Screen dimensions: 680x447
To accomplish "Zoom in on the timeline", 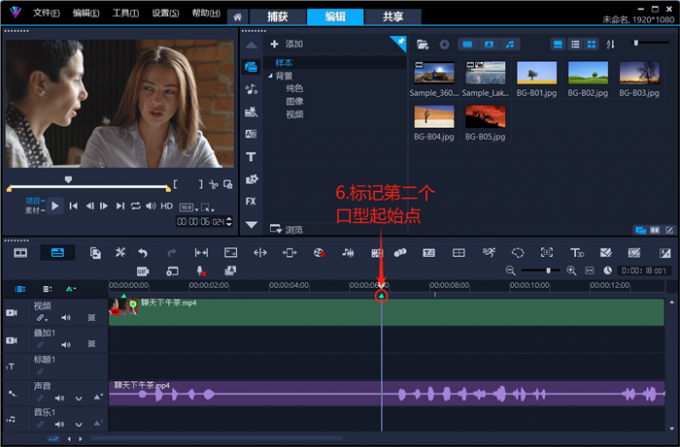I will 572,271.
